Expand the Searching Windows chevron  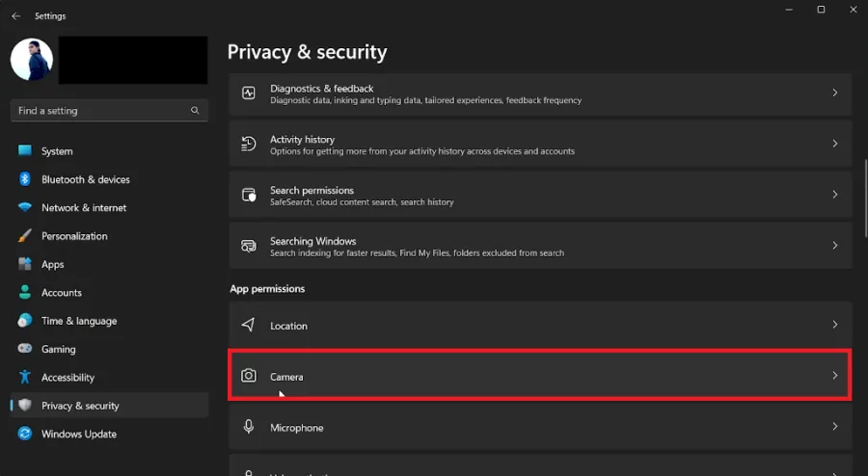point(835,246)
